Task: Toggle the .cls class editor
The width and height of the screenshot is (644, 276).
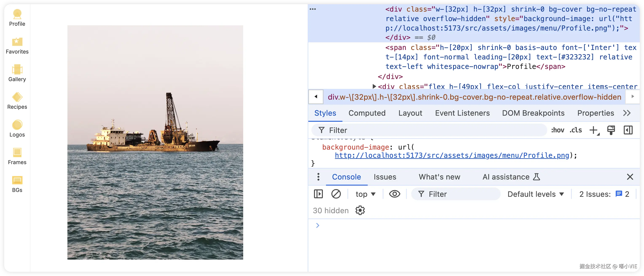Action: point(576,130)
